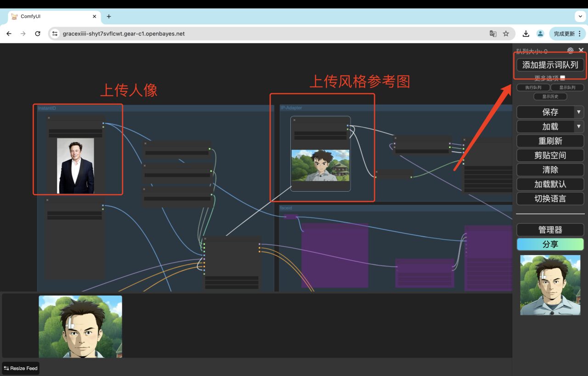Open the browser downloads icon
The width and height of the screenshot is (588, 376).
pos(526,34)
